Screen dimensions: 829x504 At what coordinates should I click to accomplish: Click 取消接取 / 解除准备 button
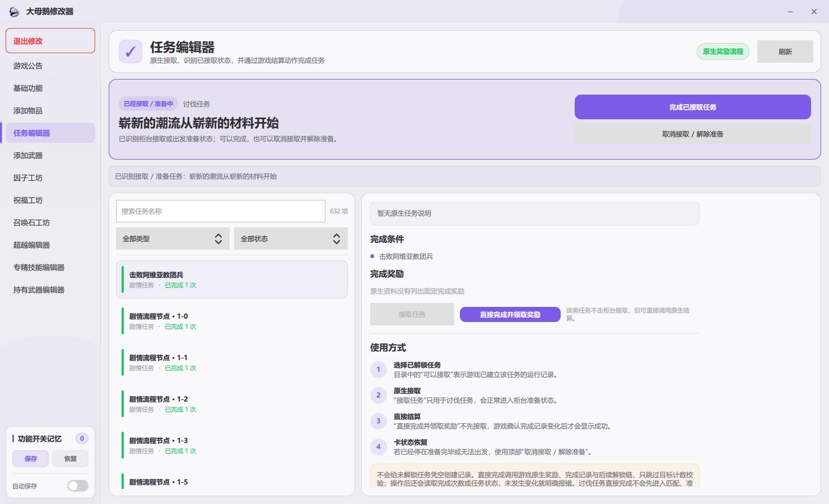click(692, 134)
